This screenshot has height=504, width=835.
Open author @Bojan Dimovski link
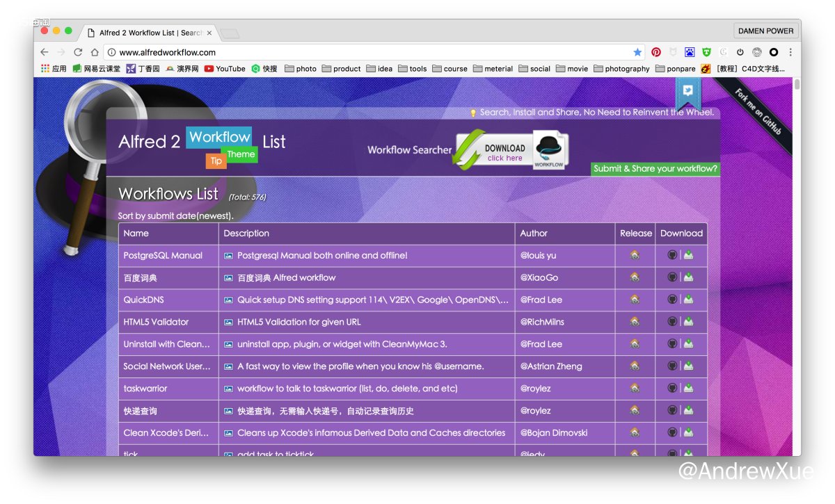coord(554,432)
